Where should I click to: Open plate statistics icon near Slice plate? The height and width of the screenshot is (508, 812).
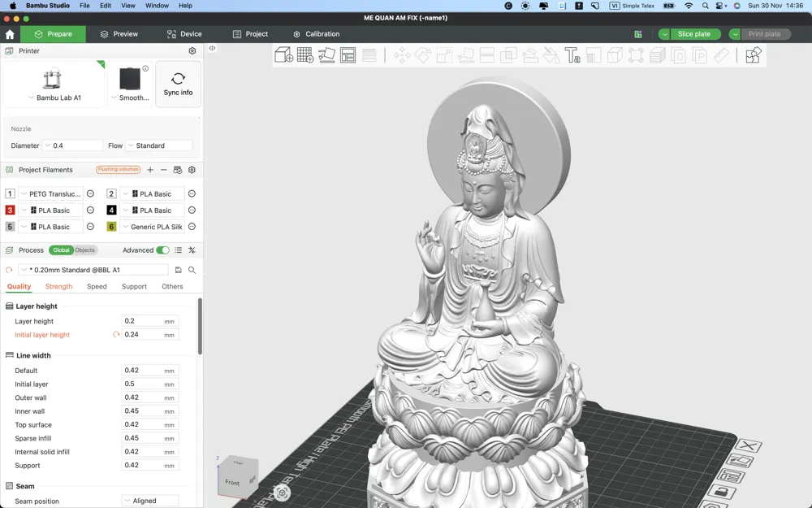click(x=638, y=34)
